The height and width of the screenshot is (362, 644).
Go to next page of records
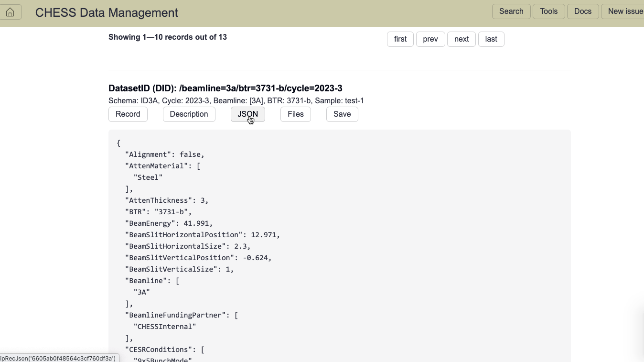pyautogui.click(x=462, y=39)
